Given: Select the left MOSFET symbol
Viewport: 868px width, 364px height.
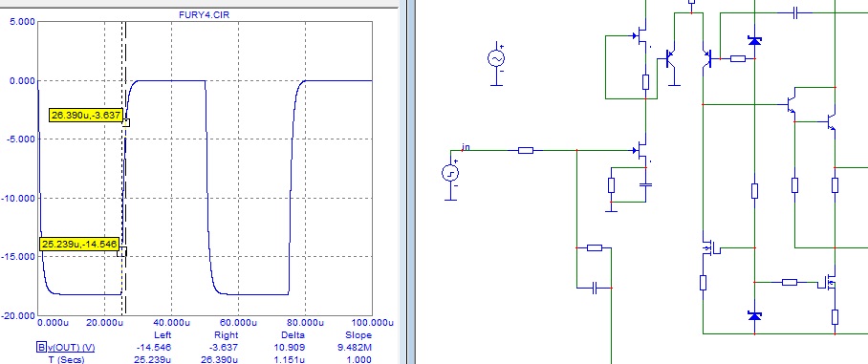Looking at the screenshot, I should [711, 247].
